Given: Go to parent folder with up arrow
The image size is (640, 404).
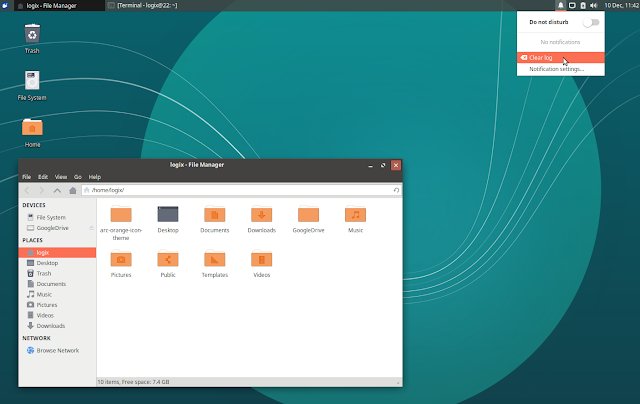Looking at the screenshot, I should tap(57, 190).
